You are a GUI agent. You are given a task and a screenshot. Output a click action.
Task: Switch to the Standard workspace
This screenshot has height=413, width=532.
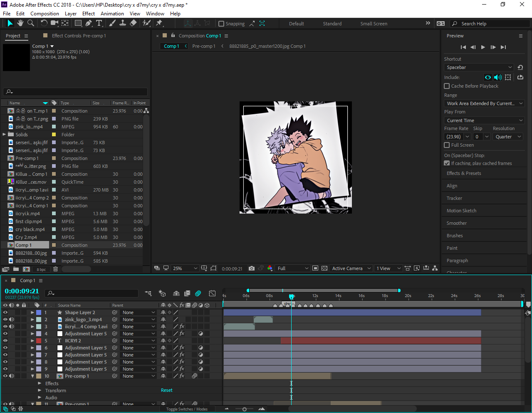[x=332, y=24]
